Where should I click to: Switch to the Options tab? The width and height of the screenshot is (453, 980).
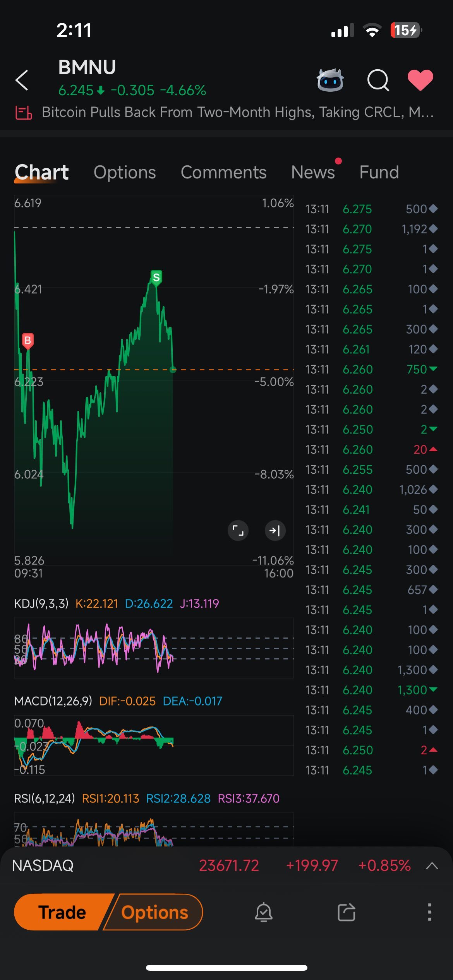click(x=125, y=172)
